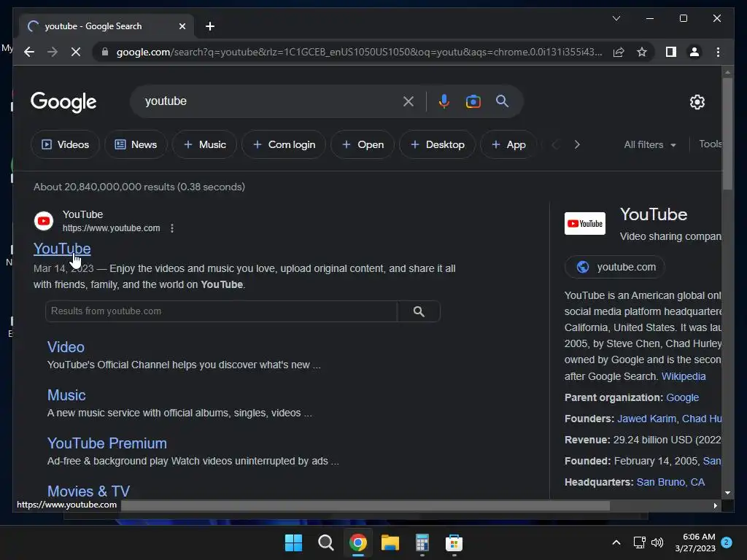
Task: Close the youtube - Google Search tab
Action: 182,26
